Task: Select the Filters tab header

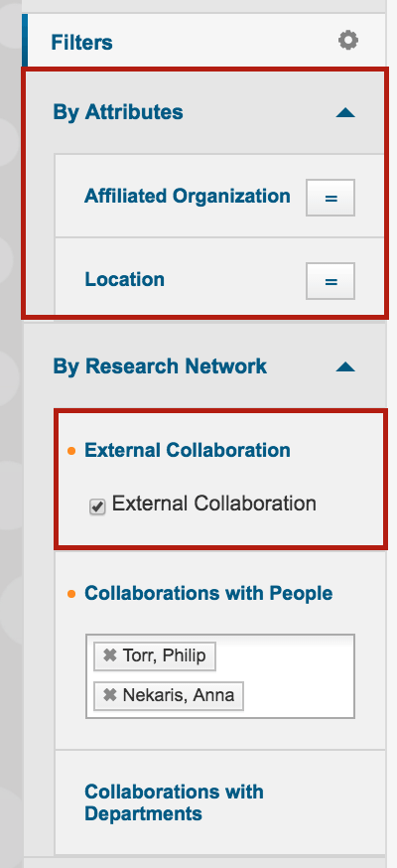Action: click(x=81, y=42)
